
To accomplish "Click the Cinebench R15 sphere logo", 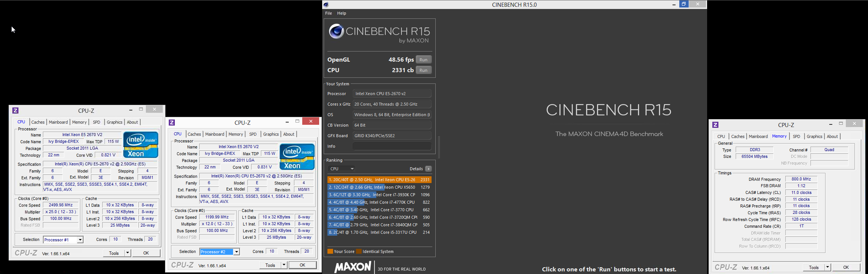I will pos(336,31).
